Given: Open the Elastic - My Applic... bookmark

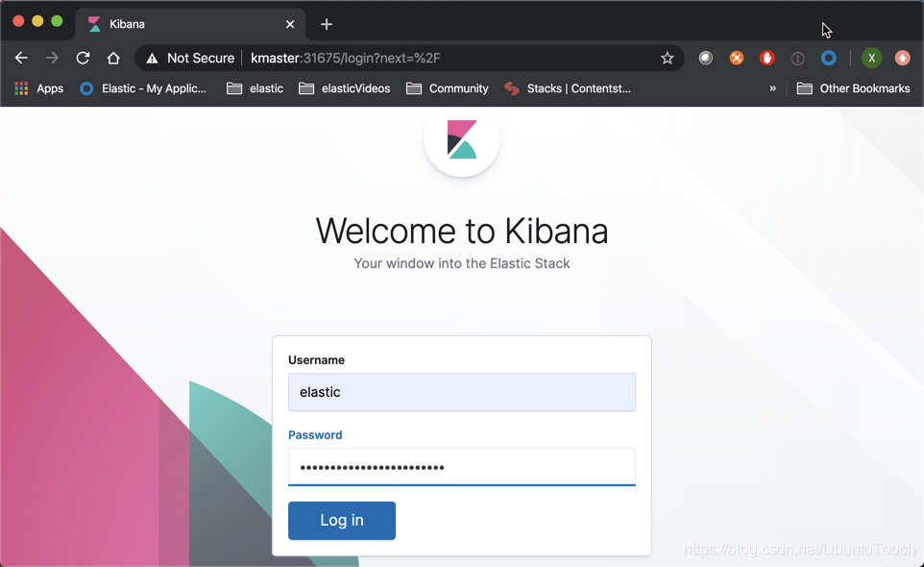Looking at the screenshot, I should point(143,88).
